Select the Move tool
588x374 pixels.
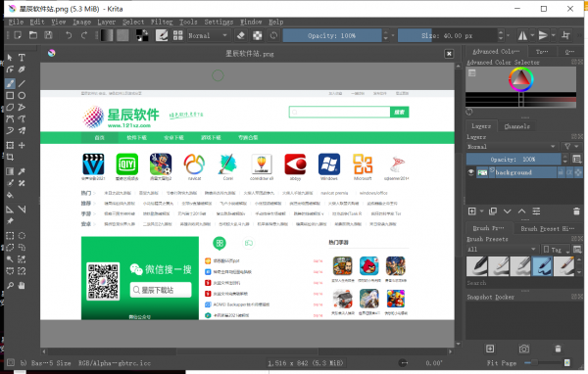(22, 145)
